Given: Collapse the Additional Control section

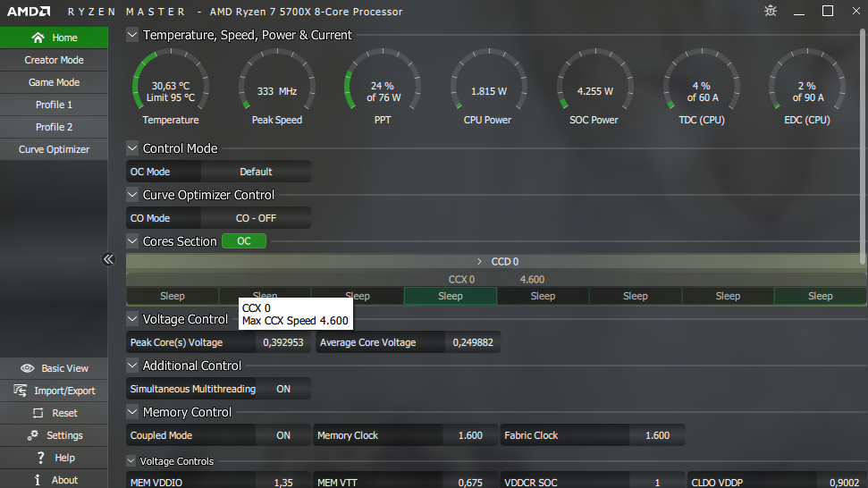Looking at the screenshot, I should pos(131,366).
